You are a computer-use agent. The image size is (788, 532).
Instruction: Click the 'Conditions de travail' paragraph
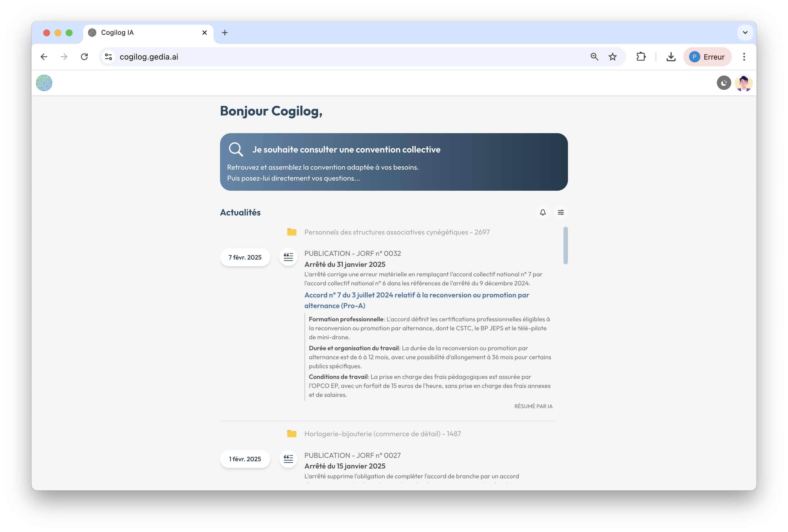[x=430, y=386]
